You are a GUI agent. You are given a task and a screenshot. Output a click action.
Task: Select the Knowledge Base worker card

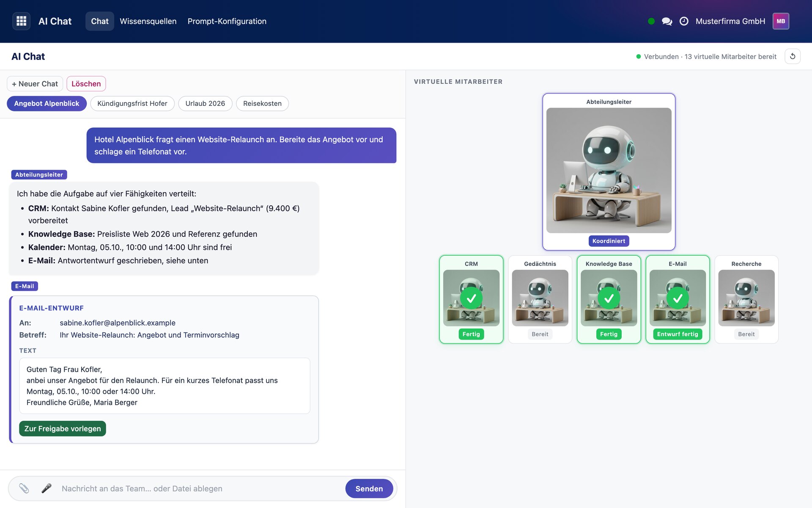[x=609, y=299]
